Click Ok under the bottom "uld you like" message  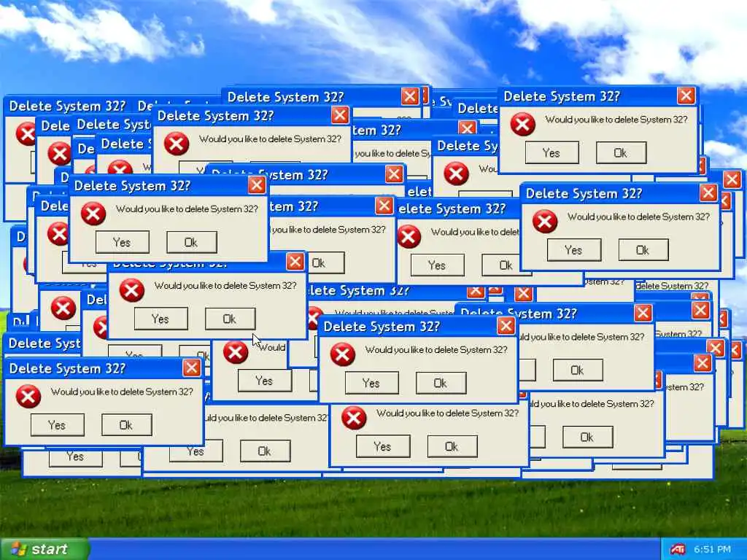pos(265,451)
